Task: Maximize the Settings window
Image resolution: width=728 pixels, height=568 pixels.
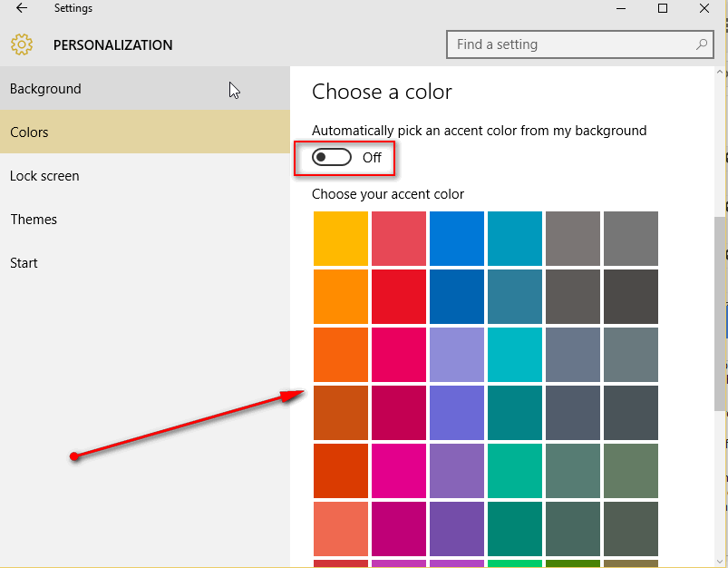Action: pos(663,8)
